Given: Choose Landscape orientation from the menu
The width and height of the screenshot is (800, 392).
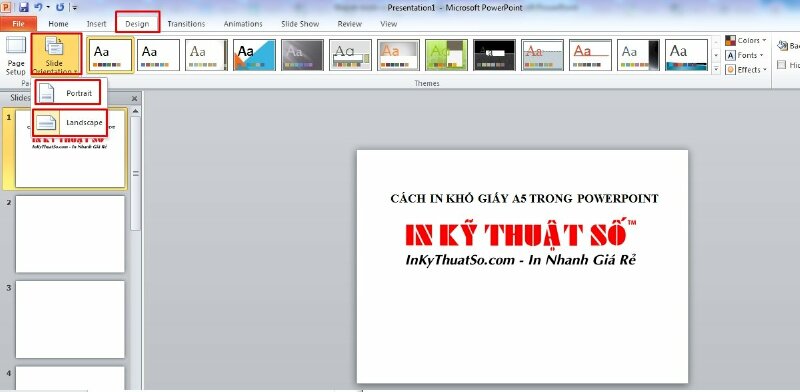Looking at the screenshot, I should click(x=70, y=122).
